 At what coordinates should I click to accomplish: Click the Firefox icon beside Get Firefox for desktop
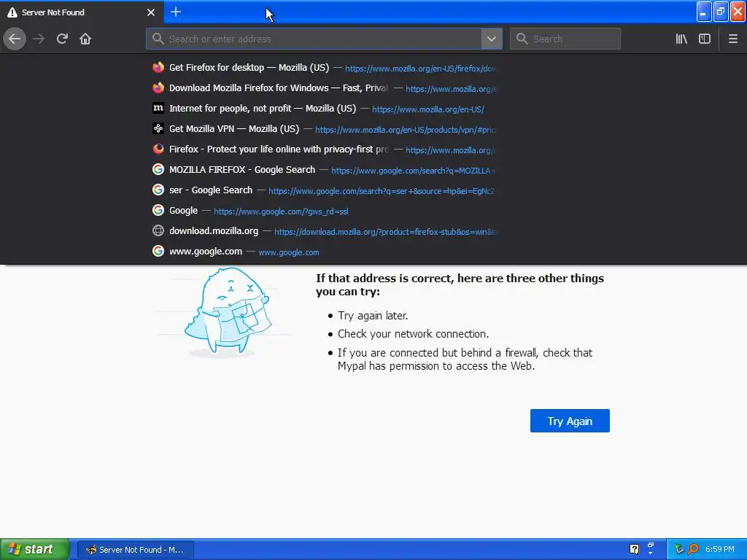[158, 67]
